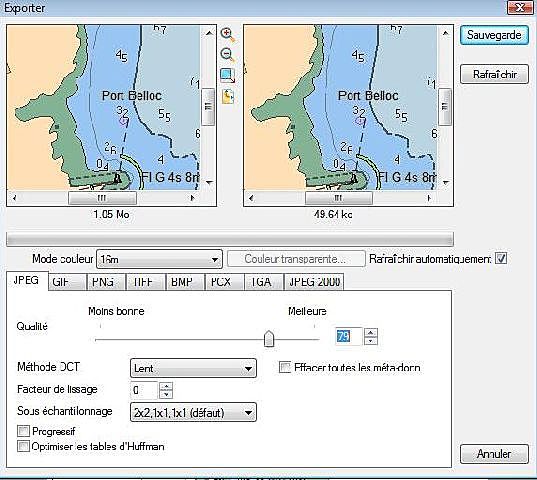
Task: Click the left preview scroll-down arrow
Action: point(209,182)
